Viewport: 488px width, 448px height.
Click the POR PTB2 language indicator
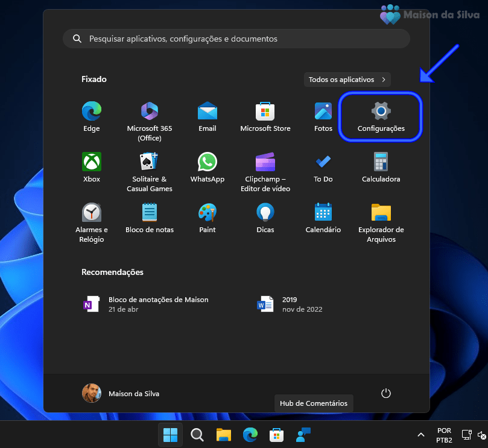pos(444,435)
